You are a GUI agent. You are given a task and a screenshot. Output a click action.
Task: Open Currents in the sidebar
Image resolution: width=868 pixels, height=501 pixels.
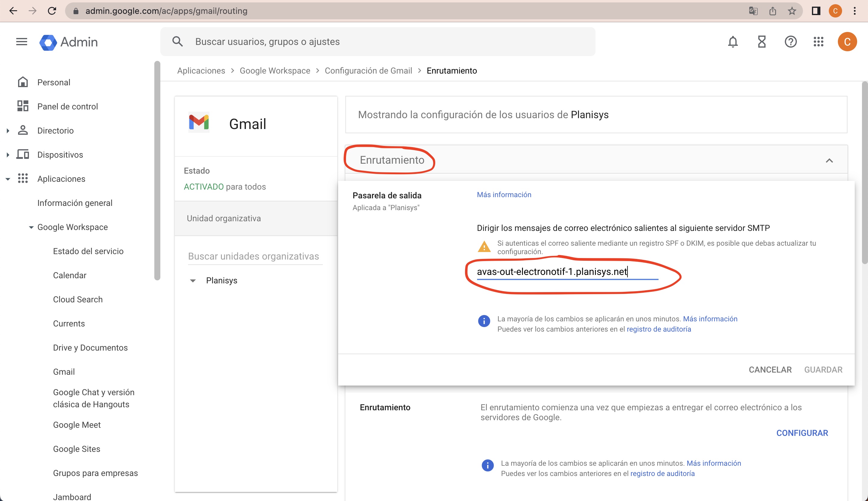(69, 323)
